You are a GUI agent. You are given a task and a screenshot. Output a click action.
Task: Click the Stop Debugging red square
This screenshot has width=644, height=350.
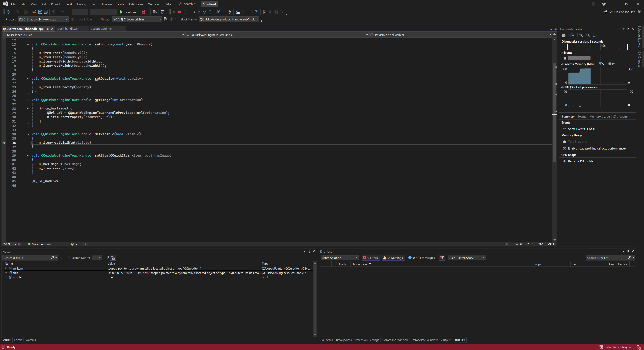click(179, 12)
